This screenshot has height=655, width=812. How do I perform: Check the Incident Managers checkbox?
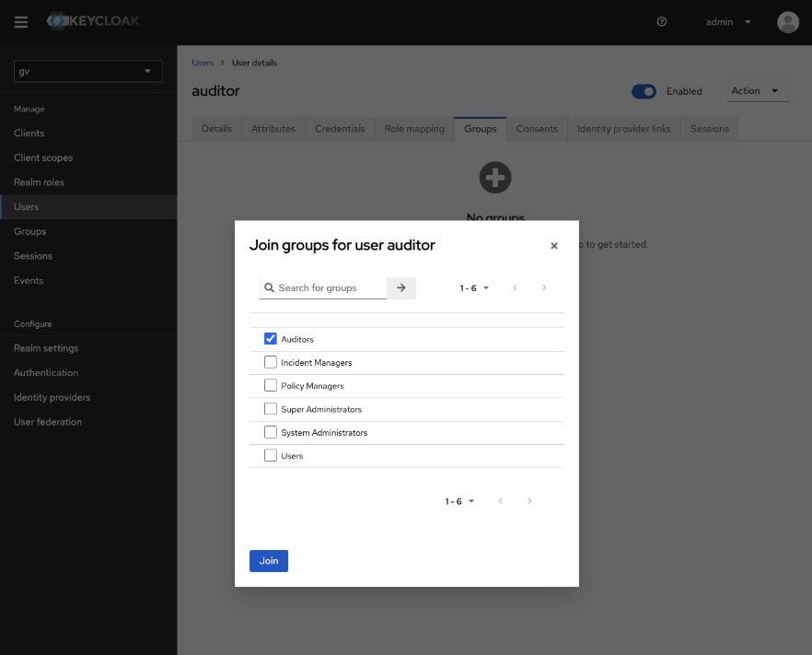[271, 362]
